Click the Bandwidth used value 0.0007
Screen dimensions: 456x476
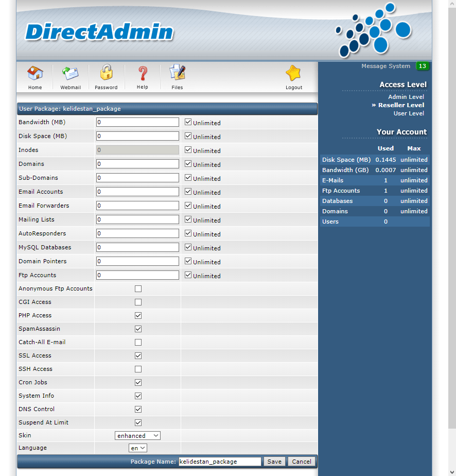coord(385,170)
